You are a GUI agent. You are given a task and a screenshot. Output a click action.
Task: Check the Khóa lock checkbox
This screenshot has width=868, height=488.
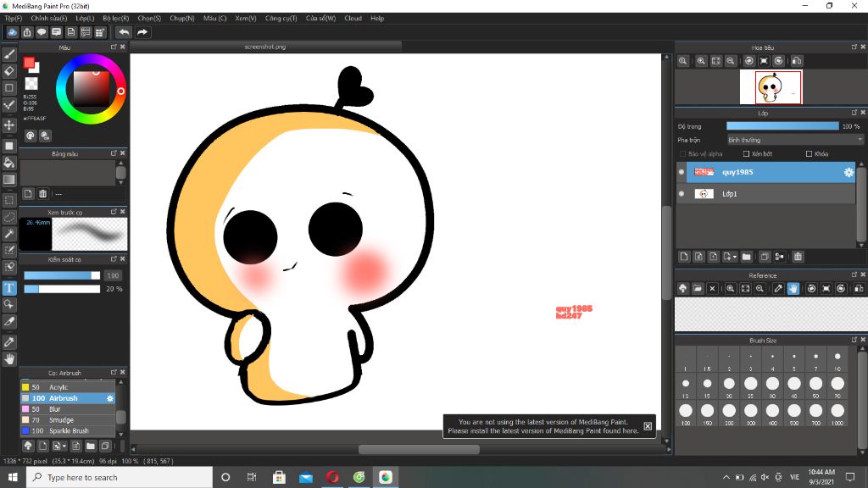(809, 154)
